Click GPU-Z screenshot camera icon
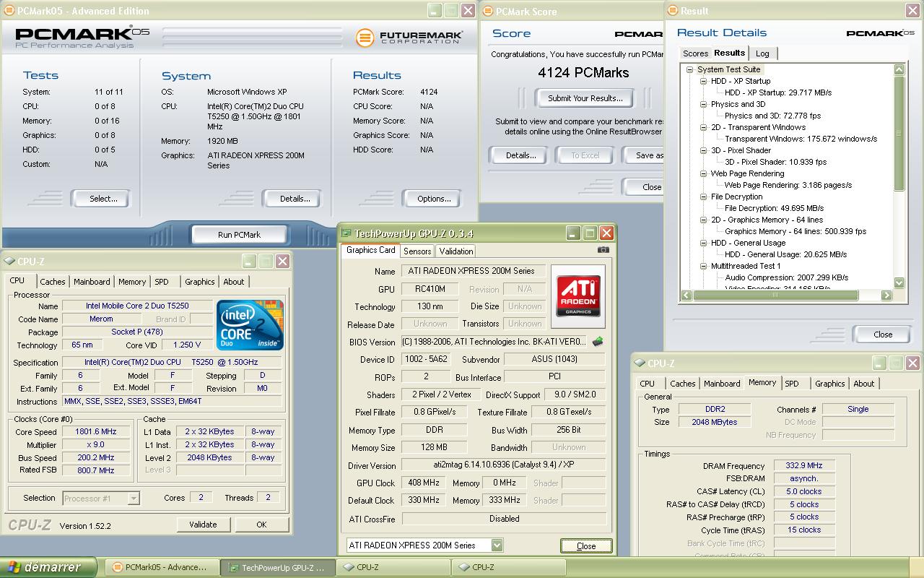This screenshot has height=578, width=924. pyautogui.click(x=603, y=250)
